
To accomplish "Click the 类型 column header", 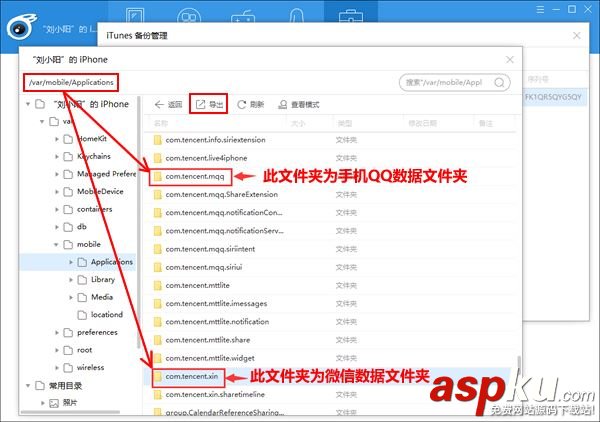I will 344,123.
